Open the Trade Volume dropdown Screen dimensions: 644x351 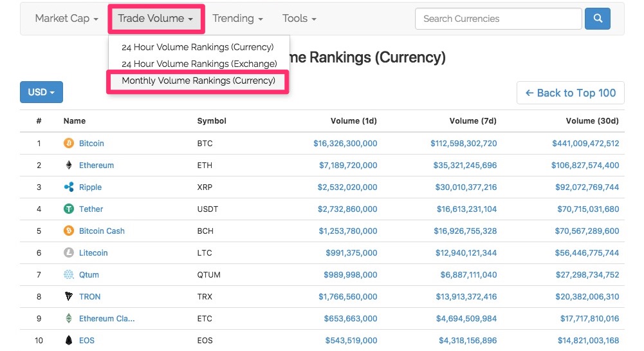click(x=156, y=19)
